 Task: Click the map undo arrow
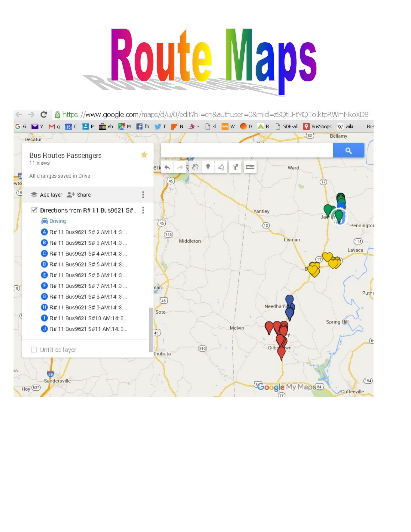(167, 167)
